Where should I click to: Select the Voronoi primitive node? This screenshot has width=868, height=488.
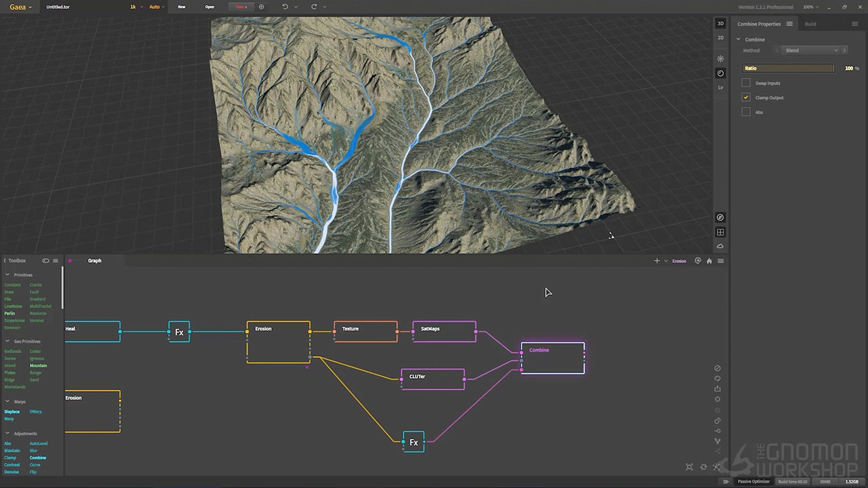(x=37, y=321)
